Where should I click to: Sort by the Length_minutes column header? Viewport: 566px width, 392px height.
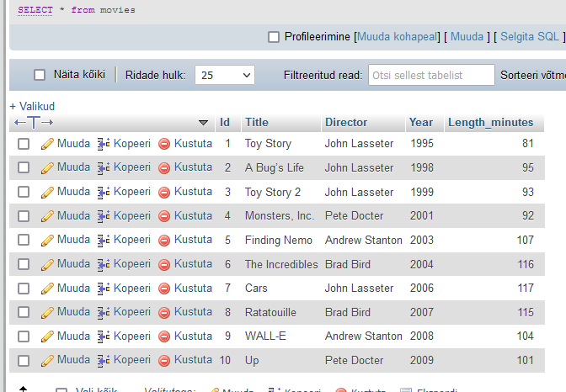[490, 123]
